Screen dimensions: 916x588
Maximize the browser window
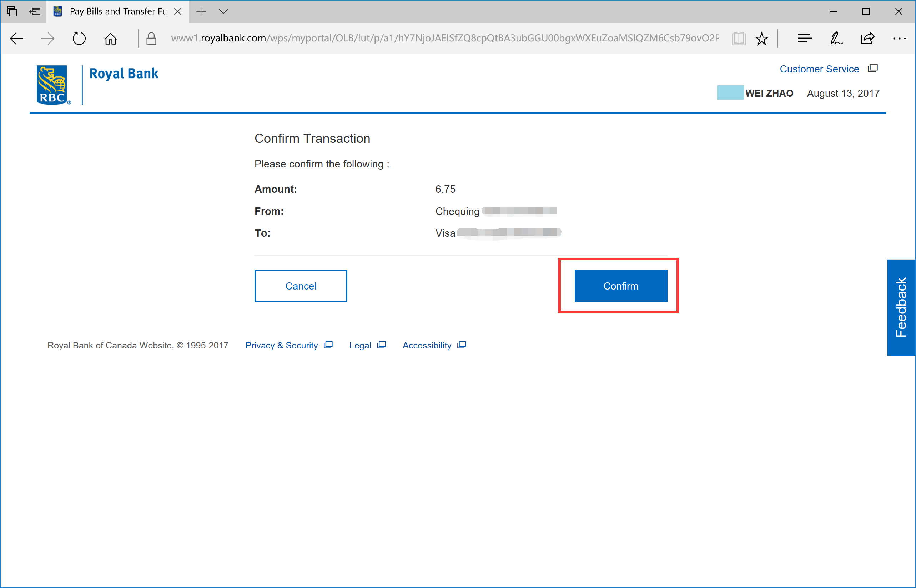click(866, 11)
